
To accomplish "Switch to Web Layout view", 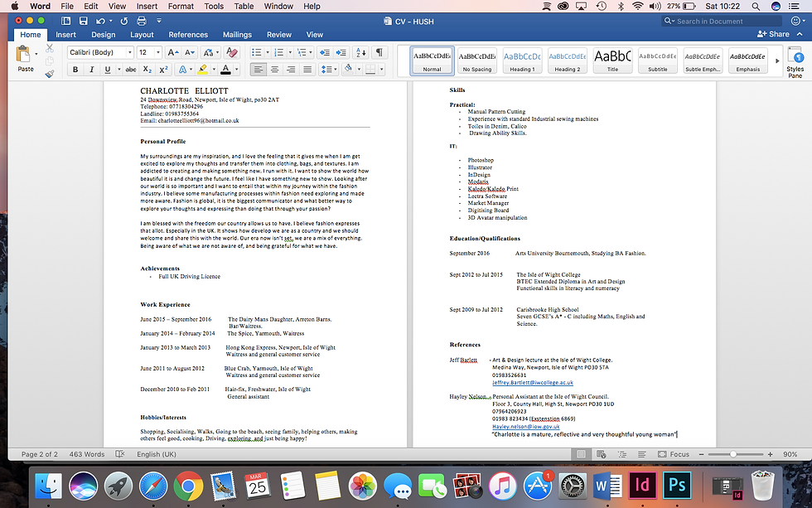I will [x=602, y=454].
